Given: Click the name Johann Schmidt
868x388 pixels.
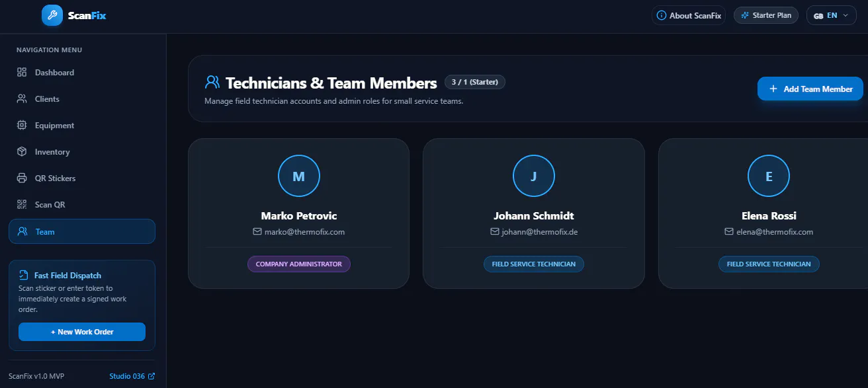Looking at the screenshot, I should point(534,215).
